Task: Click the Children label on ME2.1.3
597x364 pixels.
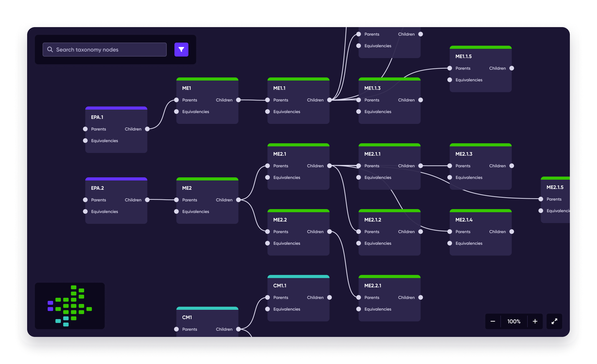Action: pyautogui.click(x=497, y=166)
